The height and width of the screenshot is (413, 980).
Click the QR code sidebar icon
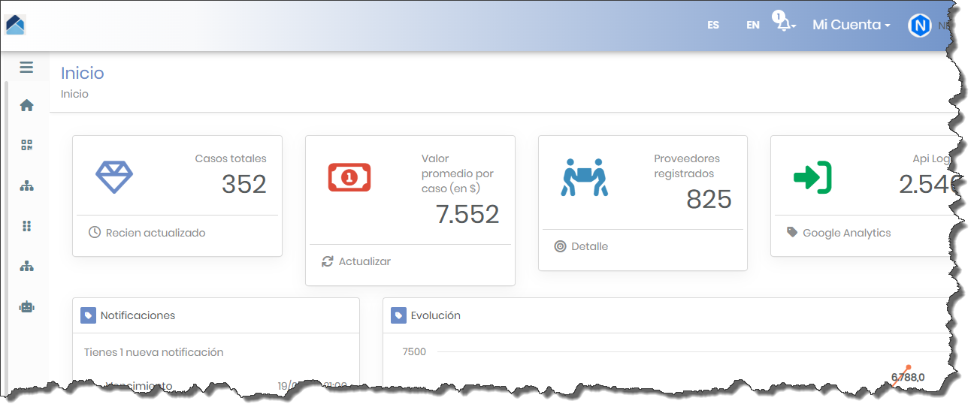pyautogui.click(x=27, y=146)
